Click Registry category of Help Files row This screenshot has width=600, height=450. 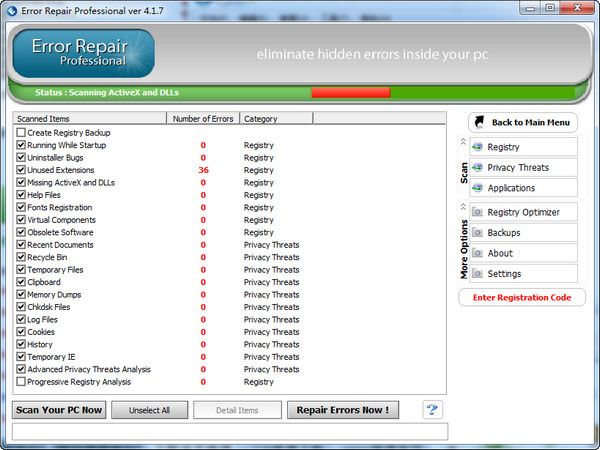pos(259,195)
